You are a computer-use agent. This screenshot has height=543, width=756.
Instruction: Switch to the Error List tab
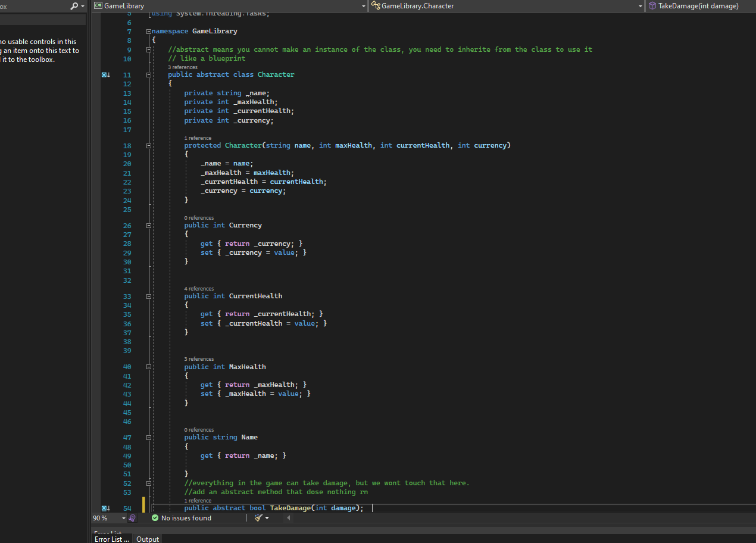coord(112,539)
